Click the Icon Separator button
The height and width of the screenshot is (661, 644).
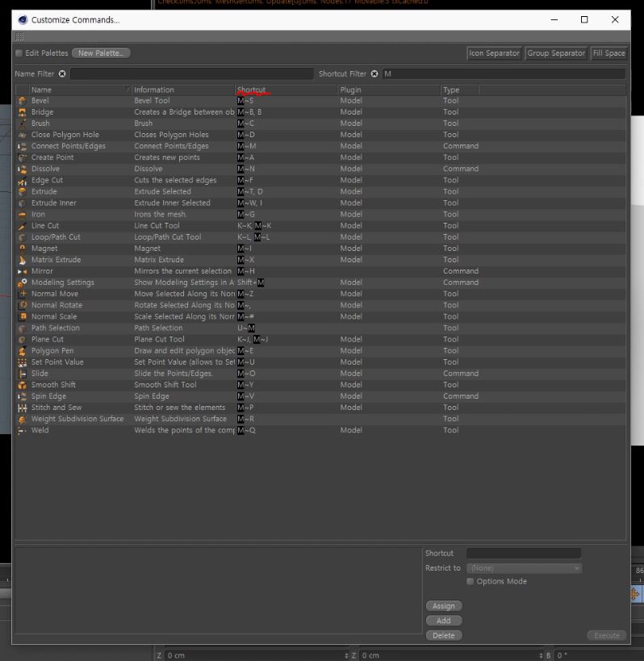[x=494, y=53]
